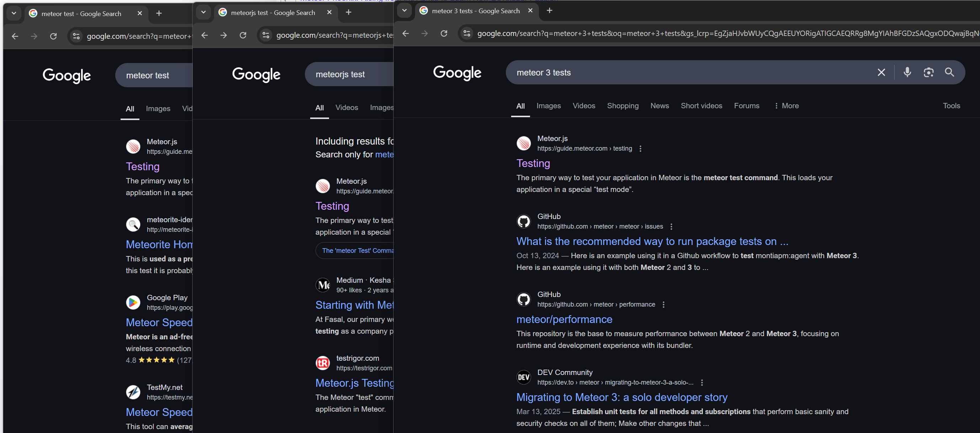Close the 'meteor test - Google Search' tab
This screenshot has height=433, width=980.
(140, 13)
